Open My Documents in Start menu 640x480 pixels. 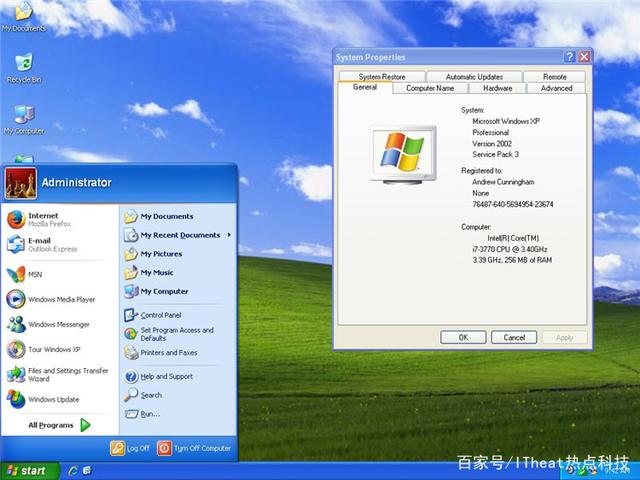click(159, 216)
